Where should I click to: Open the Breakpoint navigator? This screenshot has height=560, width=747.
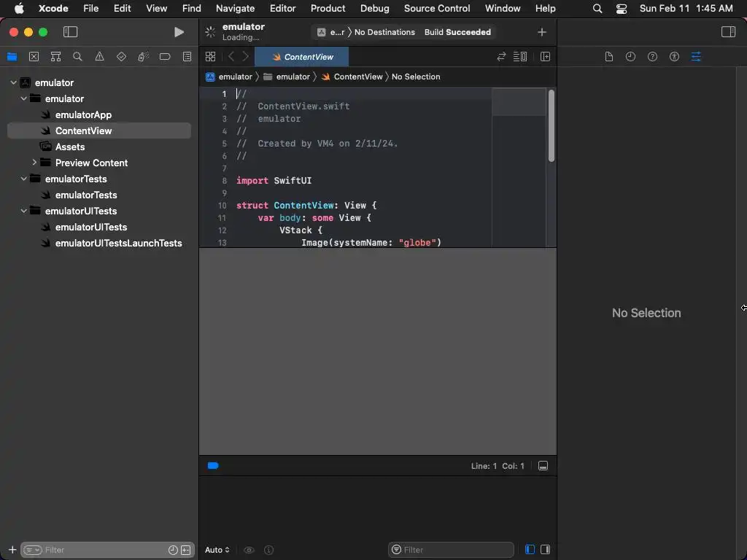[x=165, y=57]
